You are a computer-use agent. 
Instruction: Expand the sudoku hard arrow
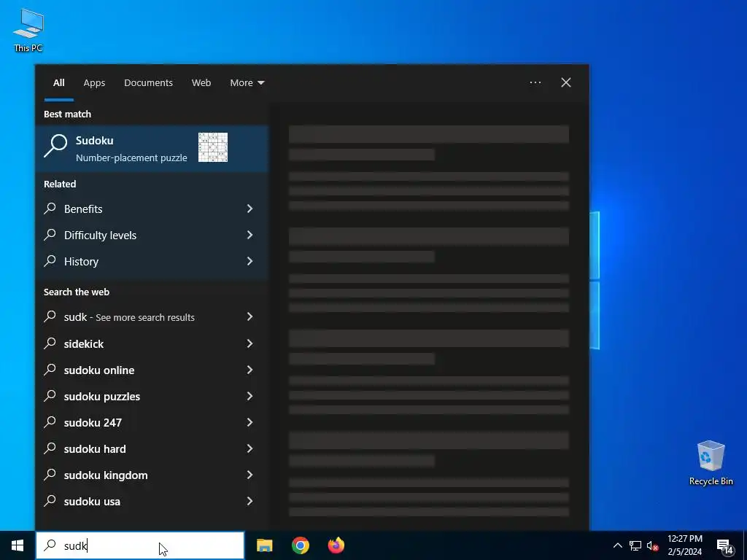point(249,448)
